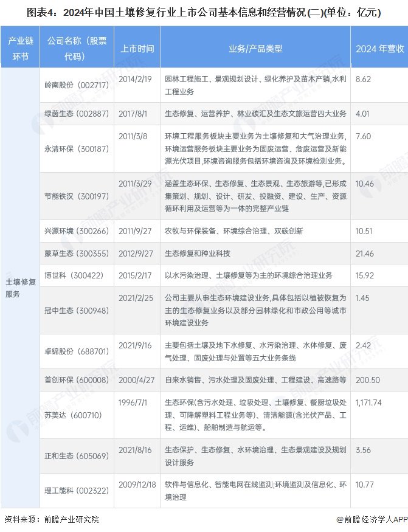Select the 产业链环节 column header
The height and width of the screenshot is (532, 408).
(x=20, y=48)
